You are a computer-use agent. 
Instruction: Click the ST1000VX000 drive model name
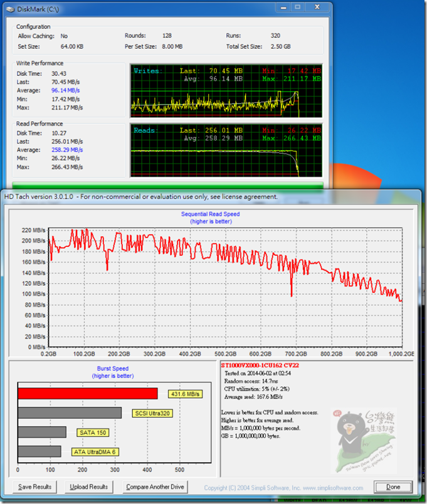pos(261,365)
